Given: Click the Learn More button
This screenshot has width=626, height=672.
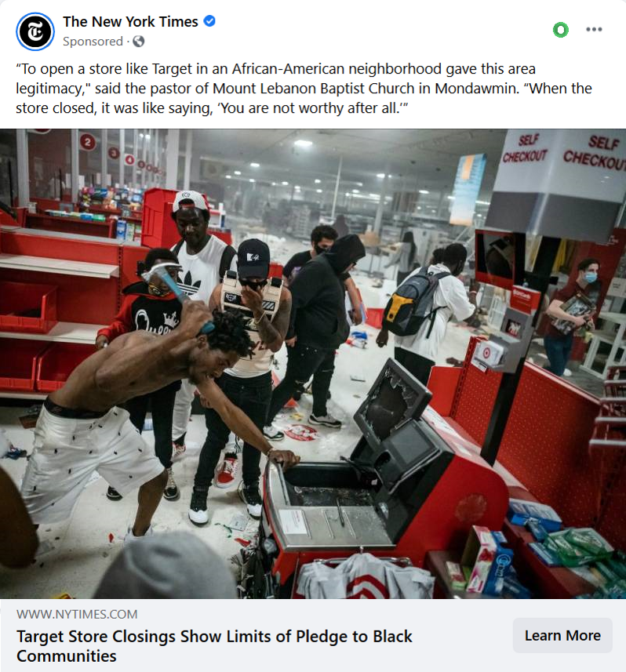Looking at the screenshot, I should pos(562,635).
